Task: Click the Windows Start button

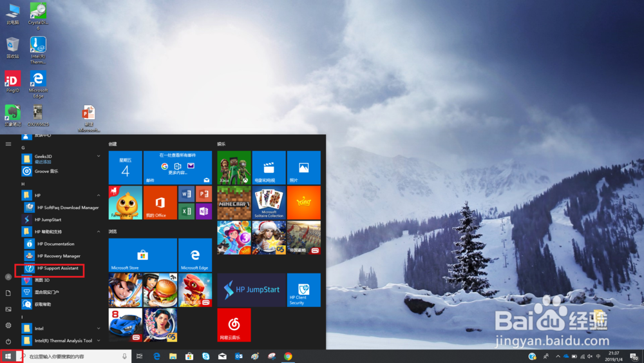Action: tap(8, 357)
